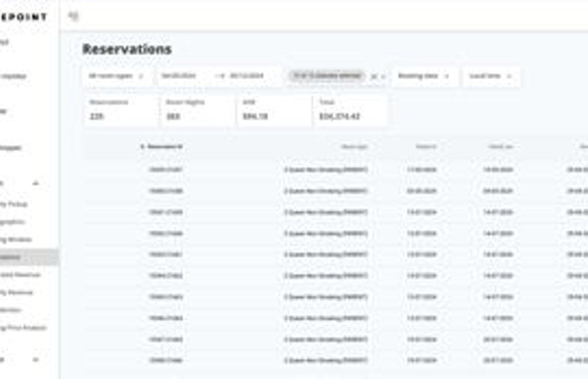Expand the bottom sidebar section arrow
Viewport: 588px width, 379px height.
tap(36, 360)
